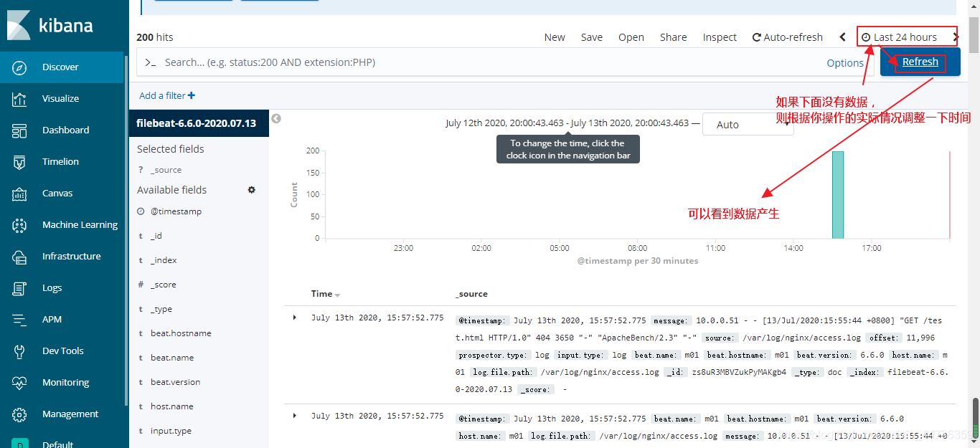Image resolution: width=980 pixels, height=448 pixels.
Task: Open Dashboard icon in sidebar
Action: click(19, 130)
